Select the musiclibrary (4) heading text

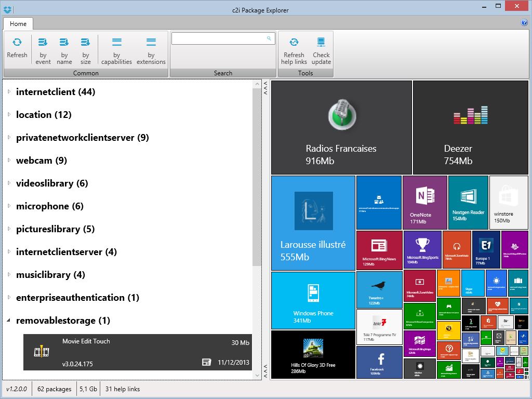click(50, 274)
